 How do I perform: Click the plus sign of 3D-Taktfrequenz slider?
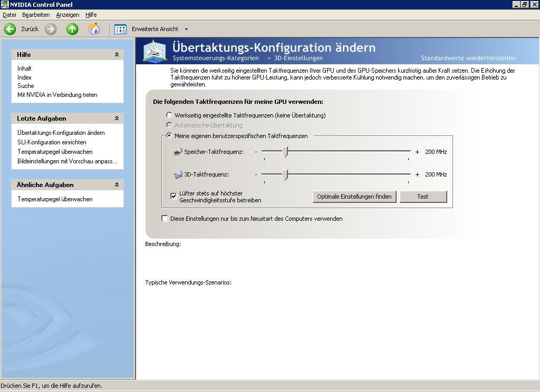point(418,175)
